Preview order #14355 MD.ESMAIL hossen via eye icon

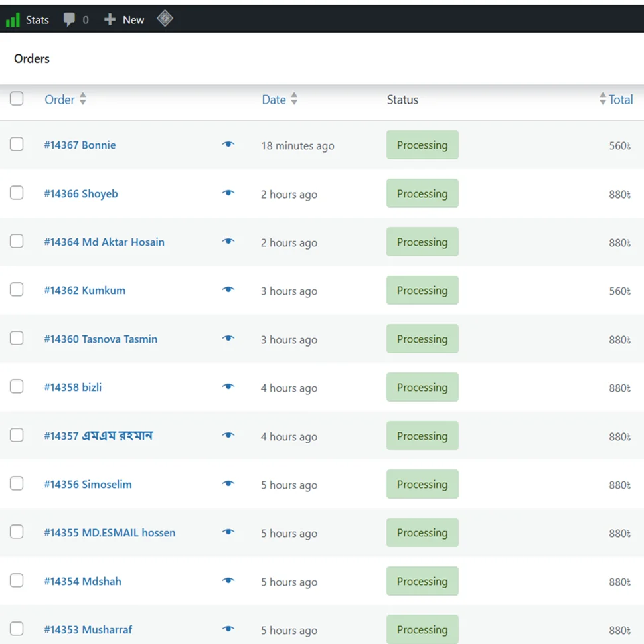[x=228, y=532]
